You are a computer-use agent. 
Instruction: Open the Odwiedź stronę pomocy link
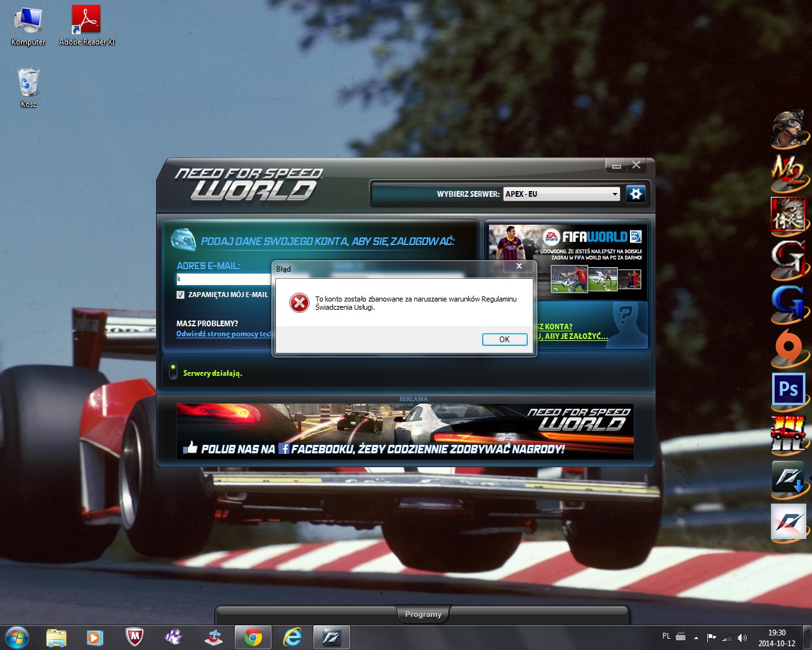pos(223,334)
